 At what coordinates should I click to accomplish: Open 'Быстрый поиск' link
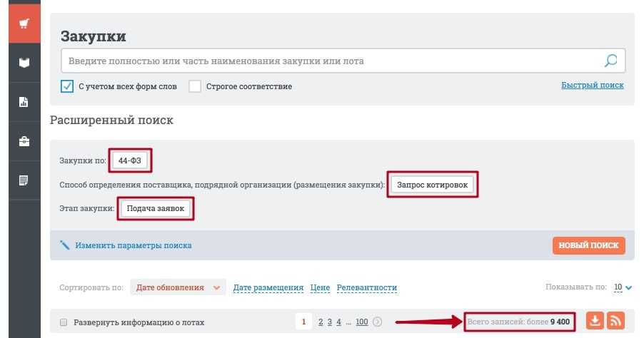(592, 85)
